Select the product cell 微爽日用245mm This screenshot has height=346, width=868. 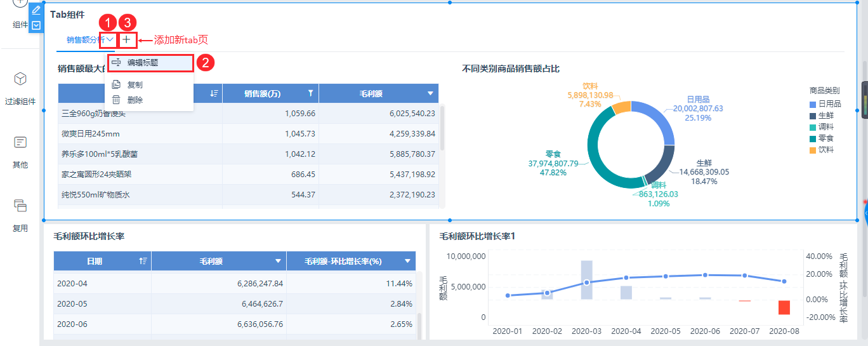[140, 134]
